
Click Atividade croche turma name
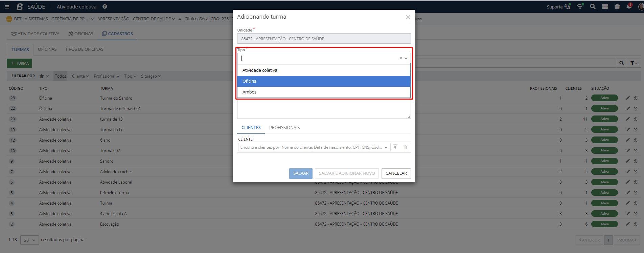(x=115, y=172)
